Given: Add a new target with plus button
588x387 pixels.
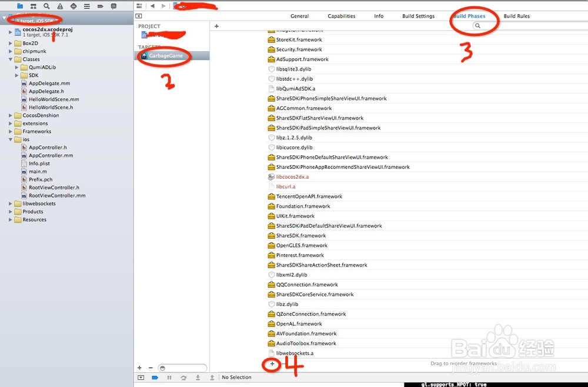Looking at the screenshot, I should coord(139,368).
